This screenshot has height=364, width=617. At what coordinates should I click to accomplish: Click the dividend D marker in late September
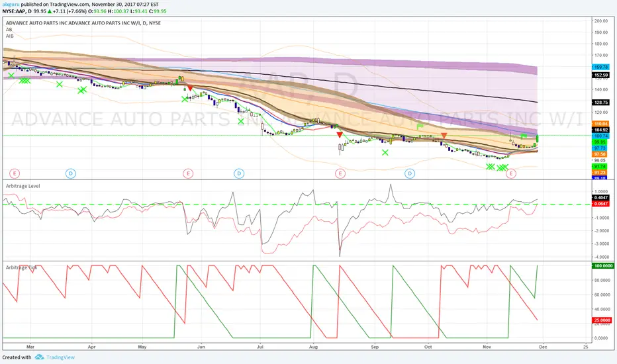tap(410, 173)
